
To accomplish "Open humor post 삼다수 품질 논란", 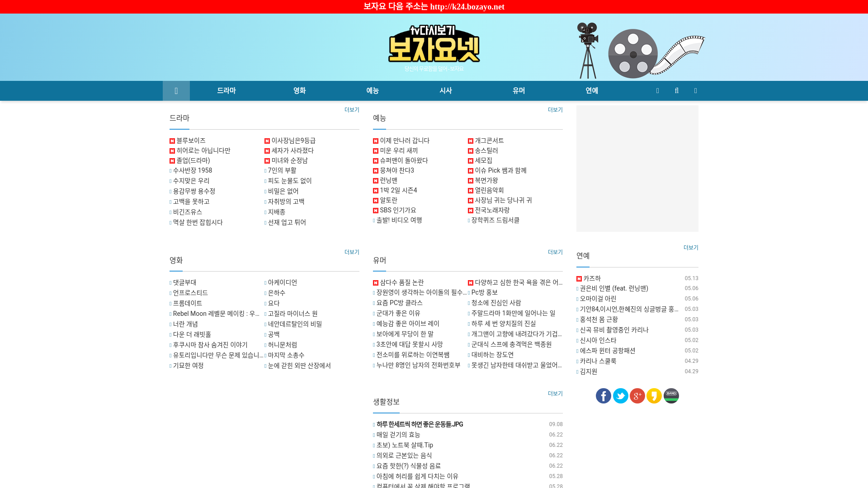I will tap(402, 282).
